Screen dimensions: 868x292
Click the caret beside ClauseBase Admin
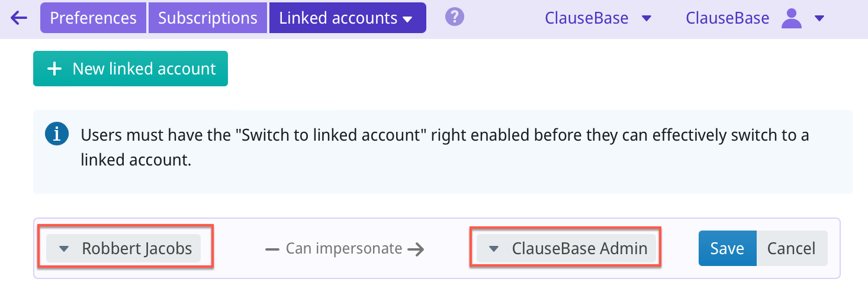494,249
